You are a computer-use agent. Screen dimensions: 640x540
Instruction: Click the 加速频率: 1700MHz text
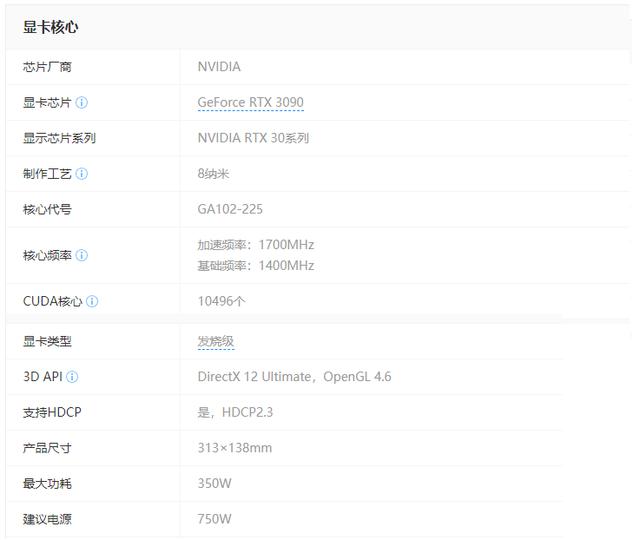(x=256, y=245)
